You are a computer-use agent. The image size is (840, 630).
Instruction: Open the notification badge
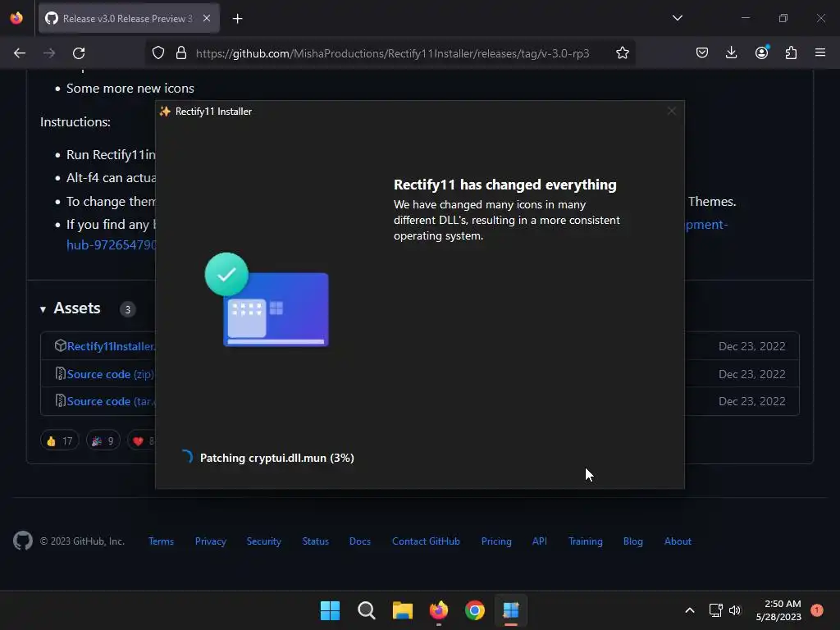(816, 609)
